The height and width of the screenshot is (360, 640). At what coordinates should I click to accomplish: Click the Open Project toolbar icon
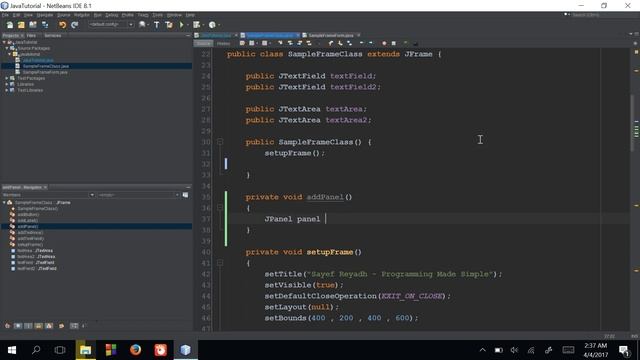pyautogui.click(x=33, y=25)
